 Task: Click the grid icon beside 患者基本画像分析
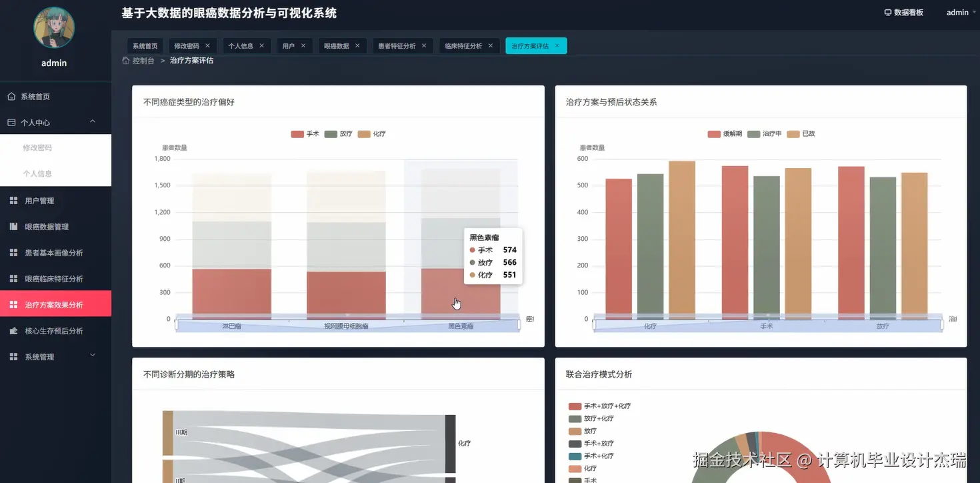(13, 253)
